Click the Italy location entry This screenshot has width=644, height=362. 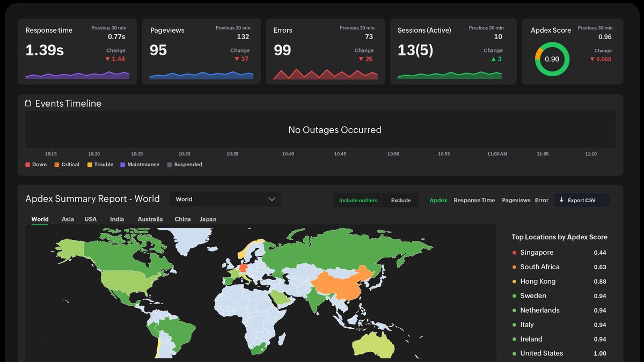(559, 325)
